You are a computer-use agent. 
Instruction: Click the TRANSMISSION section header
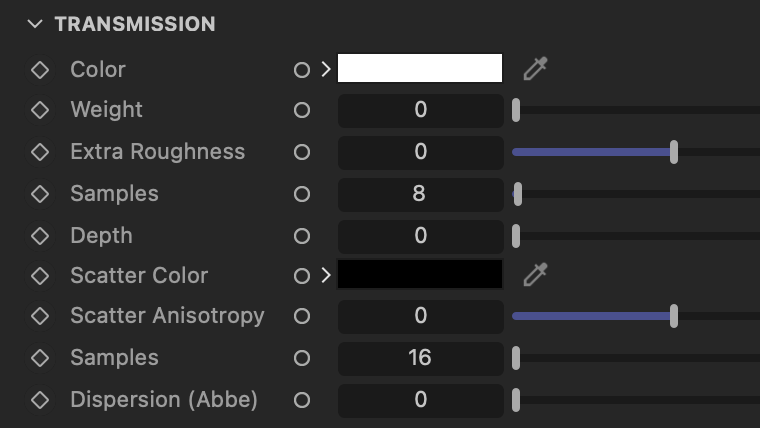pos(135,24)
